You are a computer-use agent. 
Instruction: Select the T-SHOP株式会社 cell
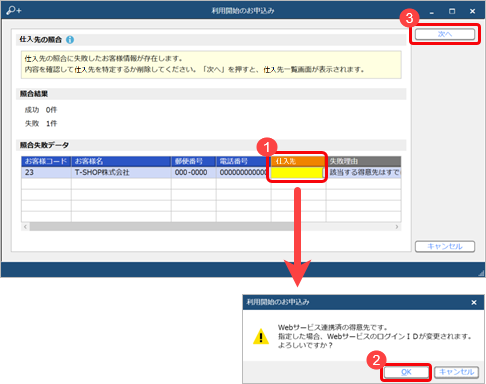coord(121,172)
